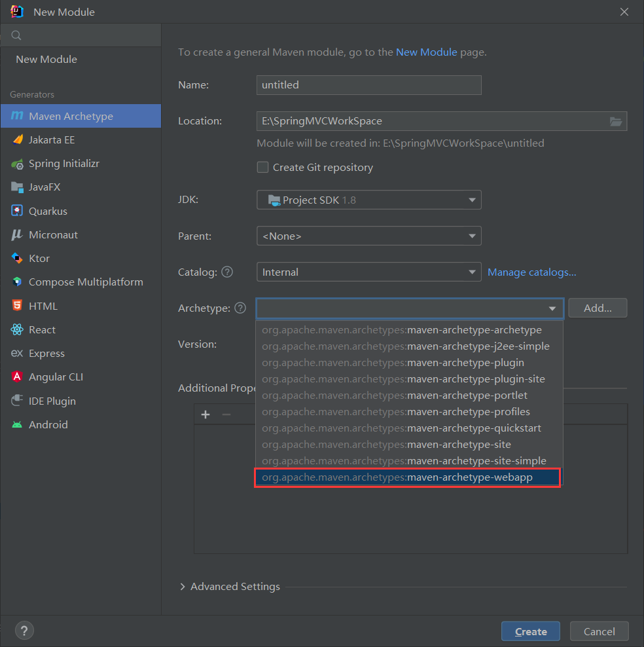644x647 pixels.
Task: Choose maven-archetype-archetype entry
Action: tap(409, 329)
